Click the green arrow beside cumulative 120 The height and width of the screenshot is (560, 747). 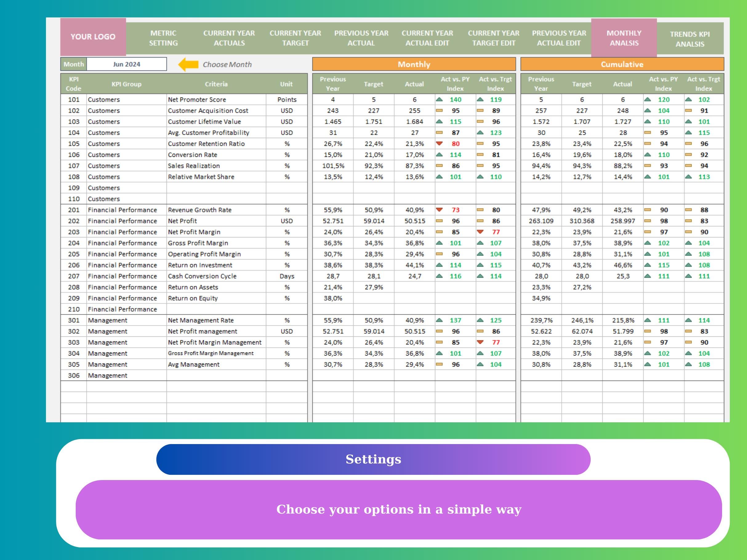pos(648,100)
